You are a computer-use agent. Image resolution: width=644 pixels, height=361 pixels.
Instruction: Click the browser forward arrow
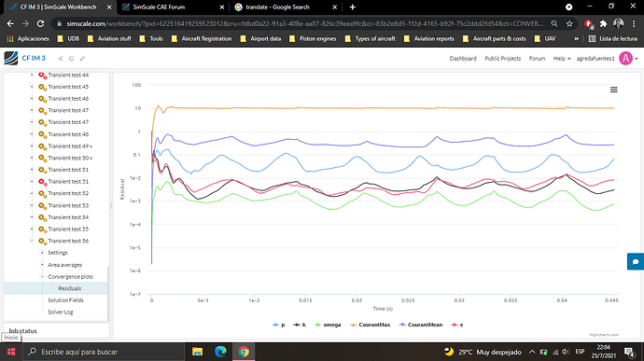coord(25,24)
